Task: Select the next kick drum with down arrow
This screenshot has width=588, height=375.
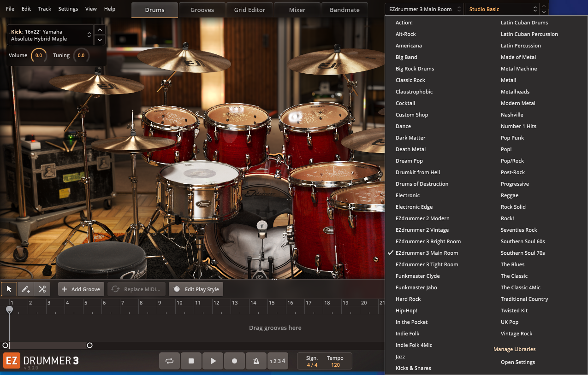Action: 100,40
